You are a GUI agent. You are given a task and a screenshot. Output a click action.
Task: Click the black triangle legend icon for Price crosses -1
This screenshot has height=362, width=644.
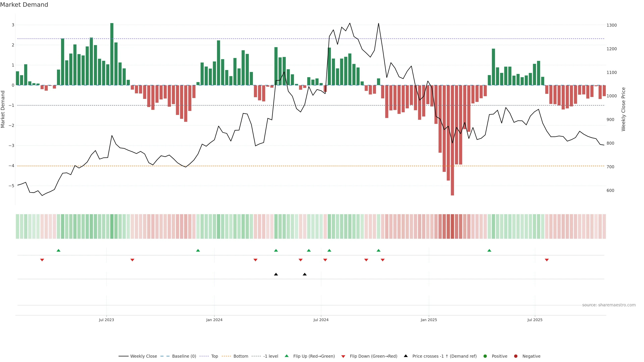(406, 356)
